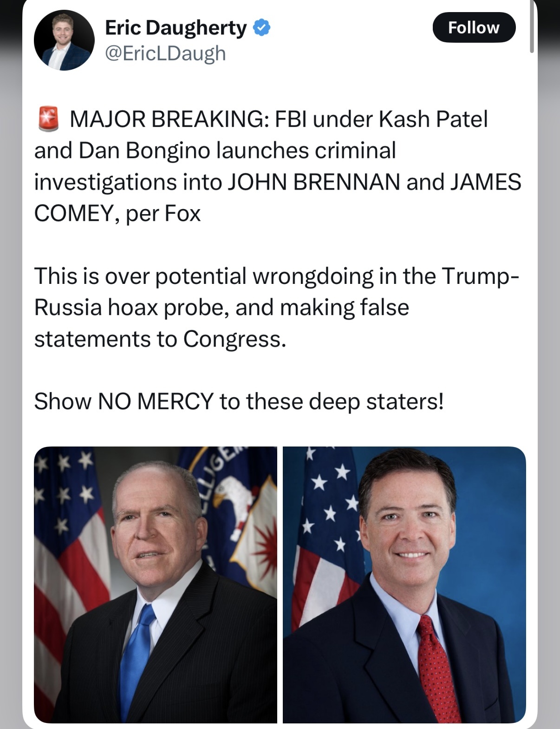Click the "Dan Bongino launches criminal" line
The image size is (560, 729).
coord(237,151)
